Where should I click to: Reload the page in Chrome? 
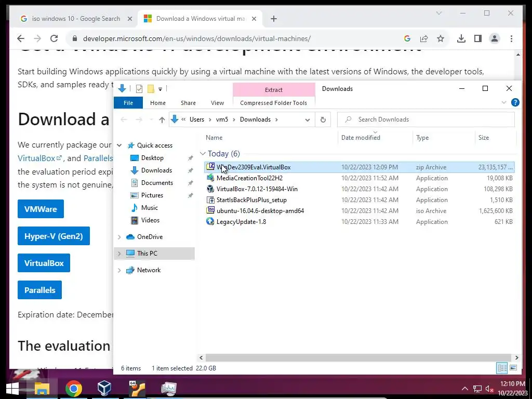(54, 38)
